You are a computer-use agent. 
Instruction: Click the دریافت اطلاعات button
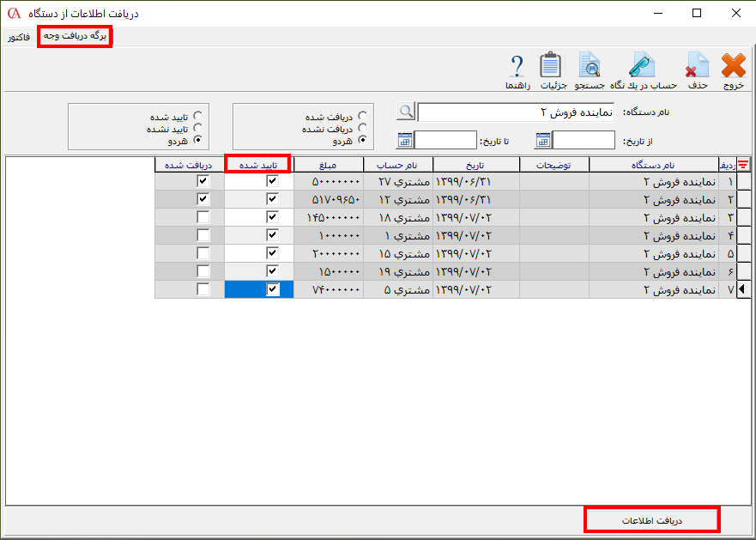point(652,520)
